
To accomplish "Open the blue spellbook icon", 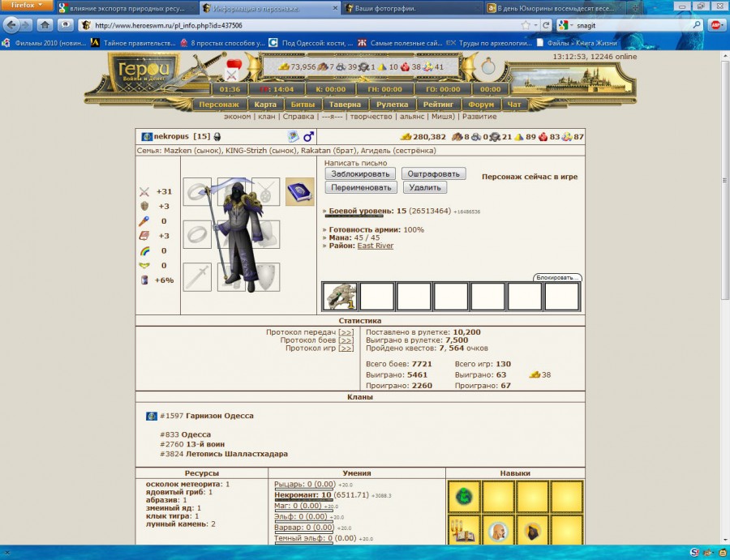I will 300,191.
